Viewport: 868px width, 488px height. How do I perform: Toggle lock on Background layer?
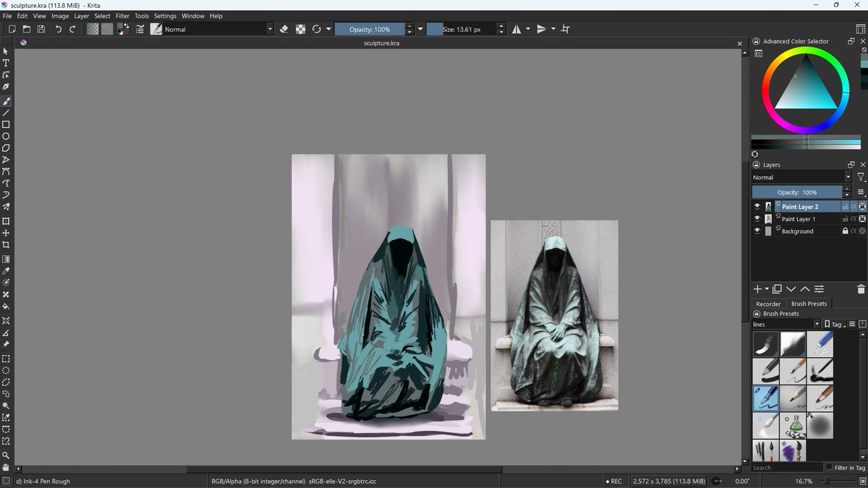click(x=845, y=231)
